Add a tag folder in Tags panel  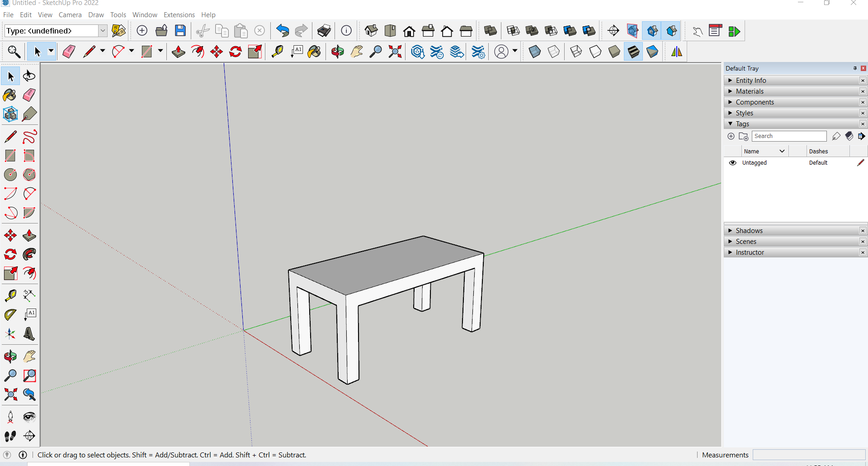pyautogui.click(x=743, y=136)
